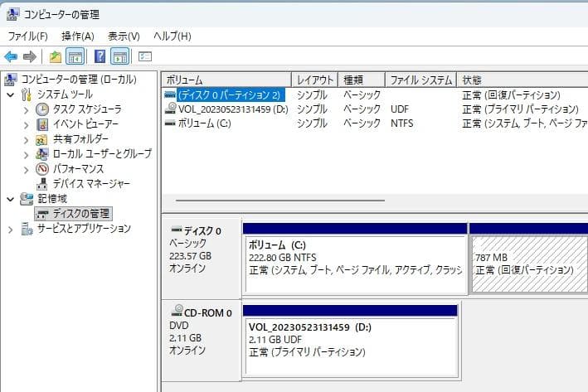Viewport: 588px width, 392px height.
Task: Sort by the ファイル システム column header
Action: click(x=420, y=80)
